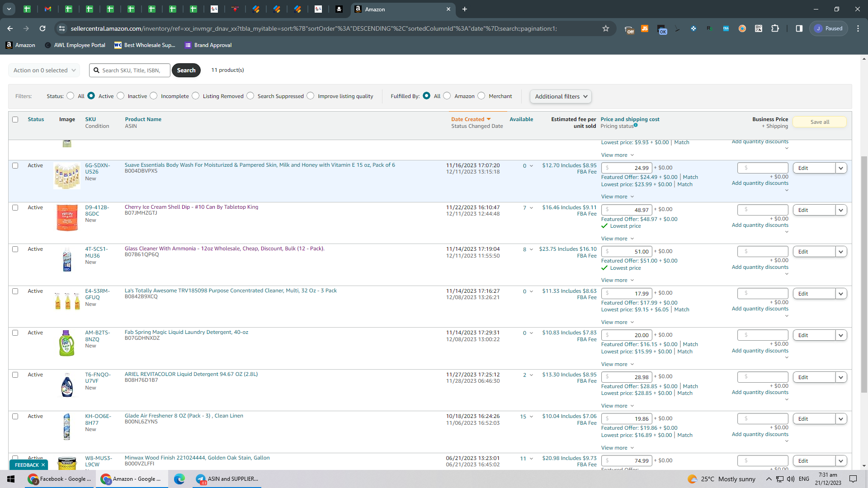The width and height of the screenshot is (868, 488).
Task: Select the Listing Removed radio button
Action: (196, 96)
